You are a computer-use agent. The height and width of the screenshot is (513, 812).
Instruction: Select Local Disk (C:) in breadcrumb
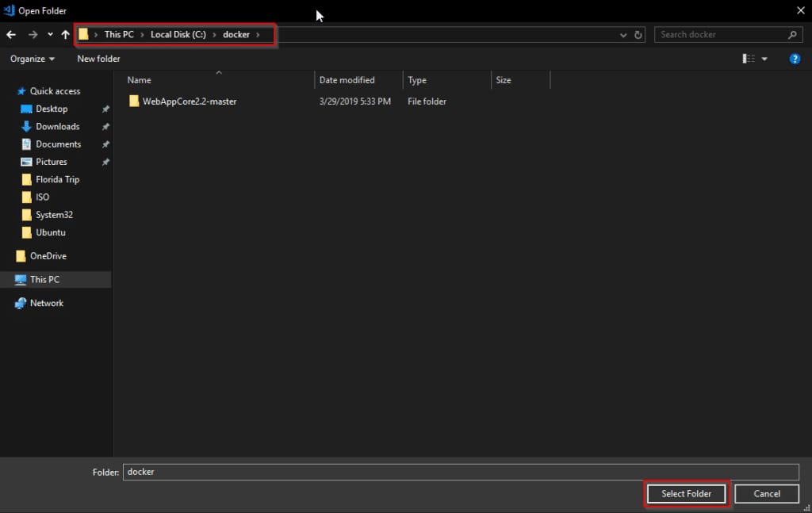tap(178, 34)
